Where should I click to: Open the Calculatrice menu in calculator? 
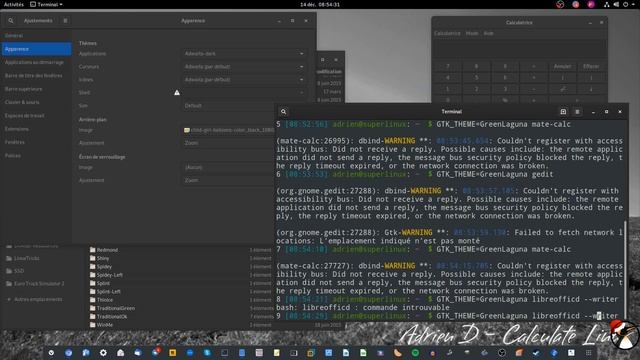[447, 33]
